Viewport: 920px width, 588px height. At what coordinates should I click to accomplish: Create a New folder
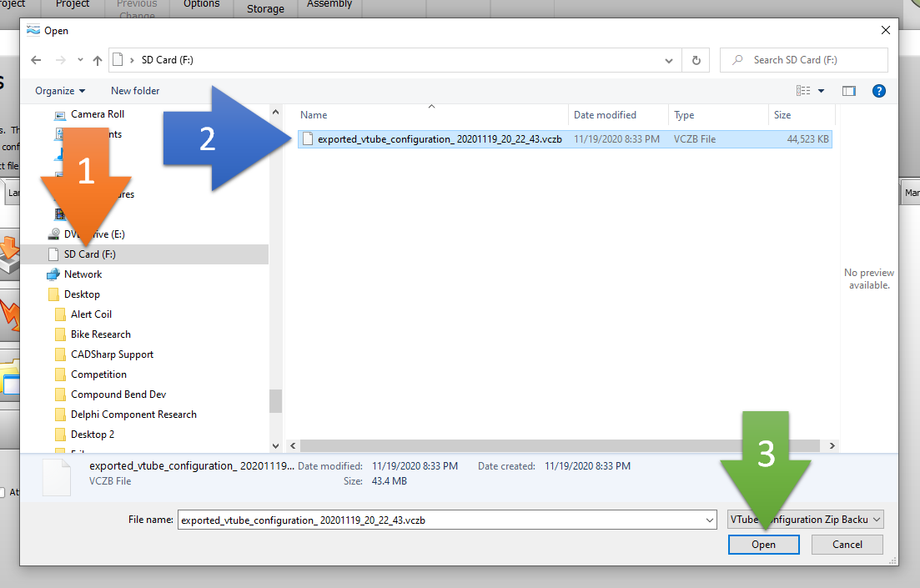pyautogui.click(x=135, y=91)
